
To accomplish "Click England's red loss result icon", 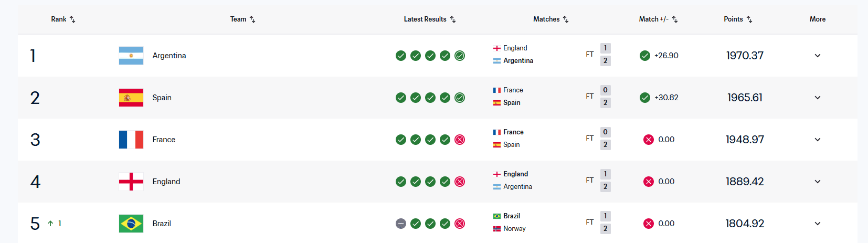I will pos(460,182).
